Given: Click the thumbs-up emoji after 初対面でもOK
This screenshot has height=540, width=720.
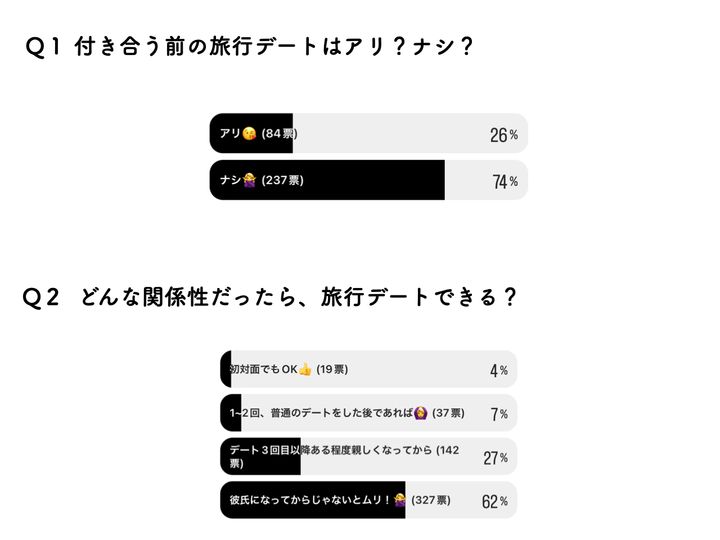Looking at the screenshot, I should (306, 369).
